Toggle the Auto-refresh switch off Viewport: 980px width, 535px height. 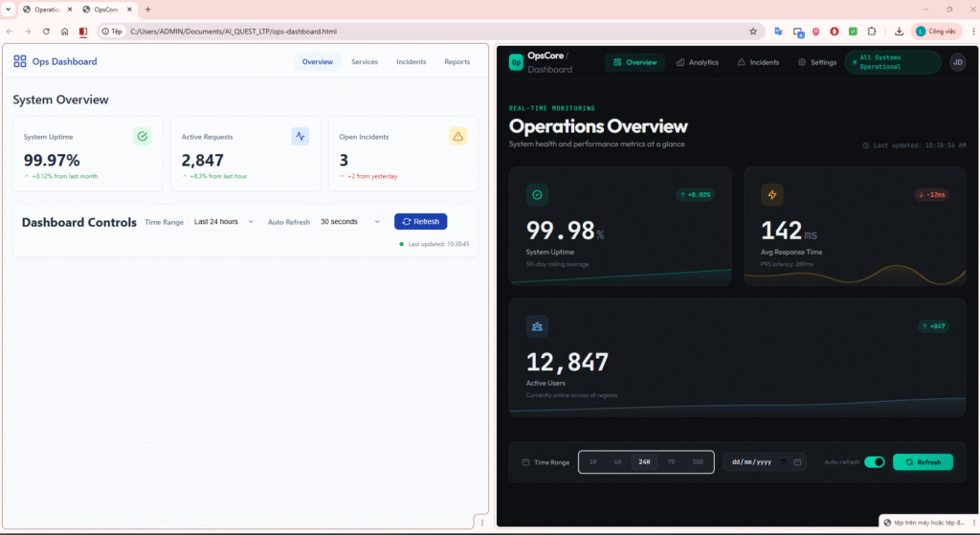point(874,462)
